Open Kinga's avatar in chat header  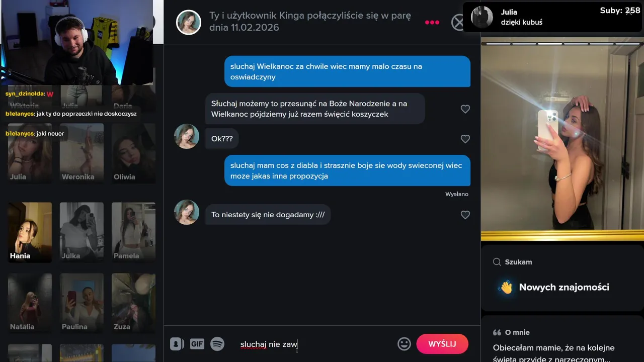click(189, 22)
